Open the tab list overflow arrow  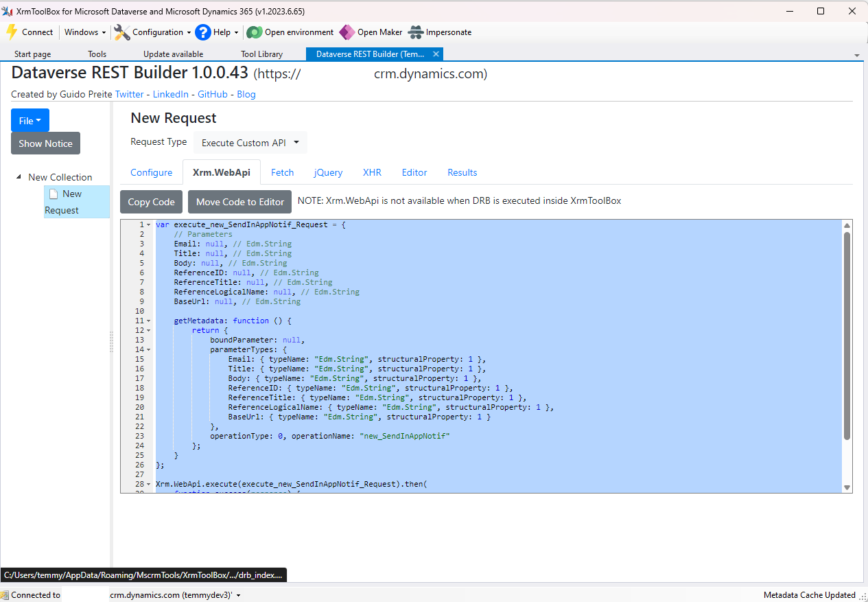(857, 55)
